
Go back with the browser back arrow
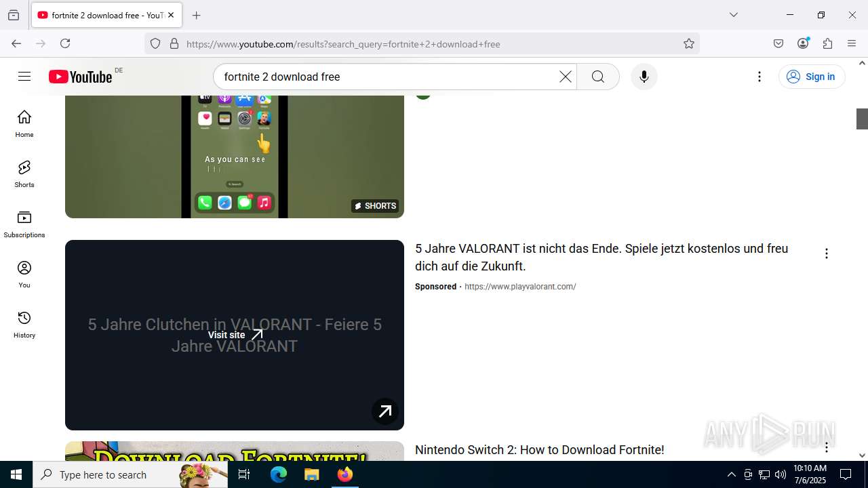[16, 43]
